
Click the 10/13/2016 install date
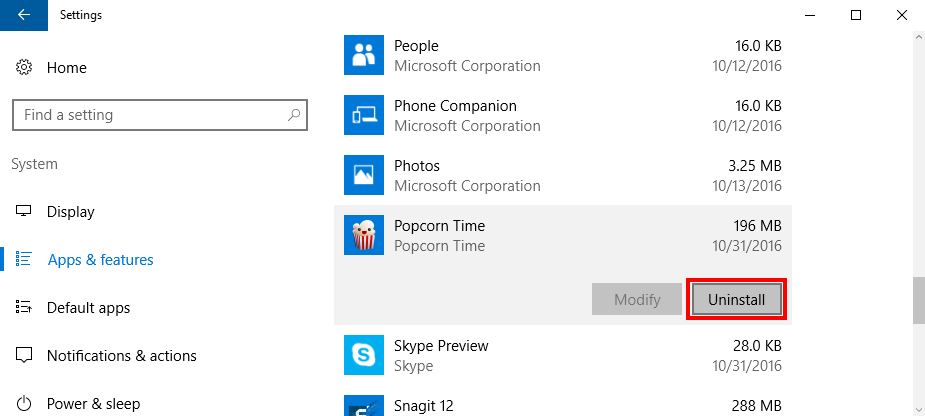[747, 186]
